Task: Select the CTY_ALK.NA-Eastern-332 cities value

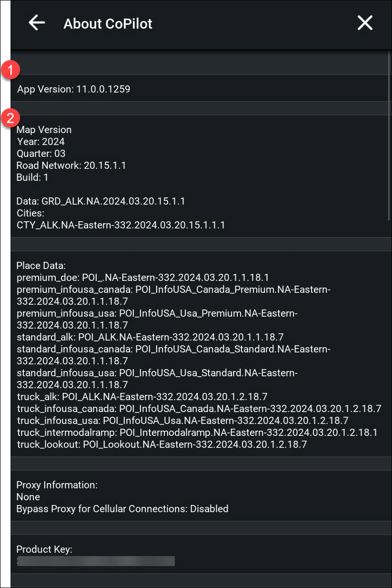Action: tap(121, 225)
